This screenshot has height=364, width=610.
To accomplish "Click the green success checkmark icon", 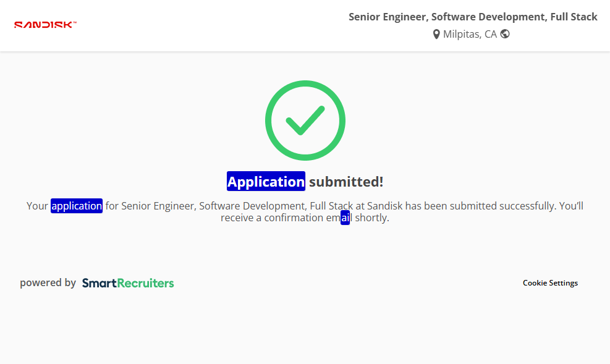I will tap(305, 121).
